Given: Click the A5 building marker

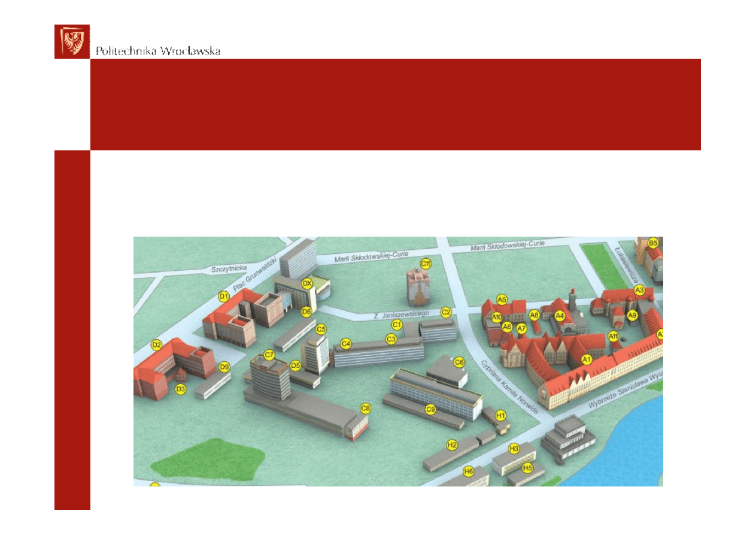Looking at the screenshot, I should point(502,300).
